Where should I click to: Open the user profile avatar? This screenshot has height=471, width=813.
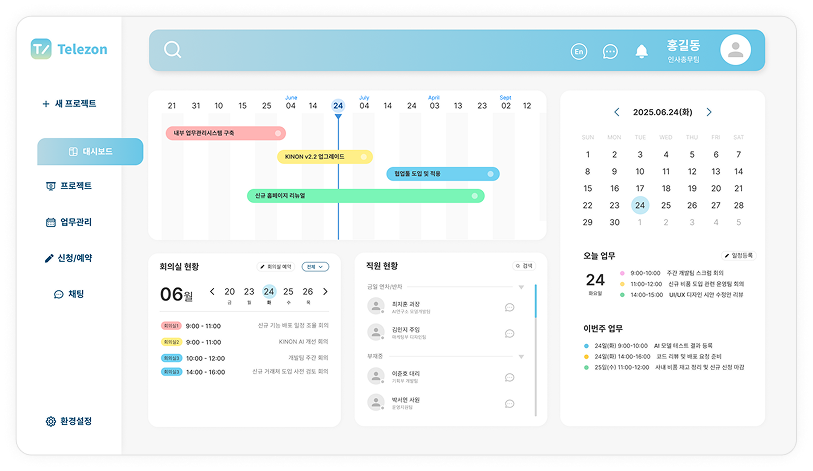click(x=735, y=50)
